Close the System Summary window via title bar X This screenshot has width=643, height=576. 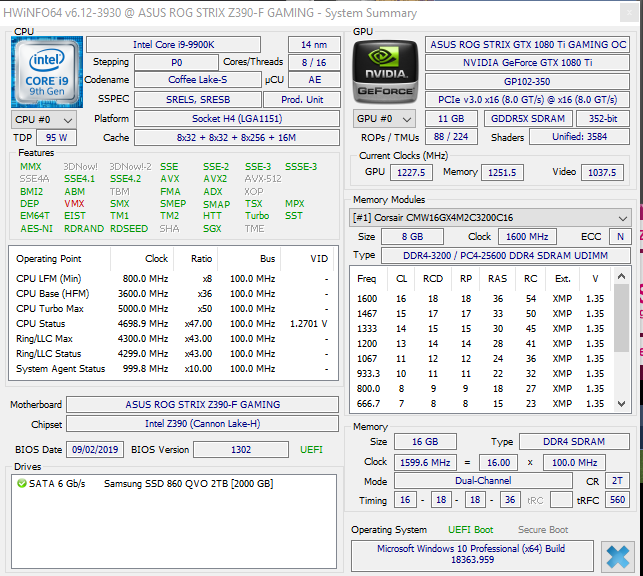pos(629,13)
